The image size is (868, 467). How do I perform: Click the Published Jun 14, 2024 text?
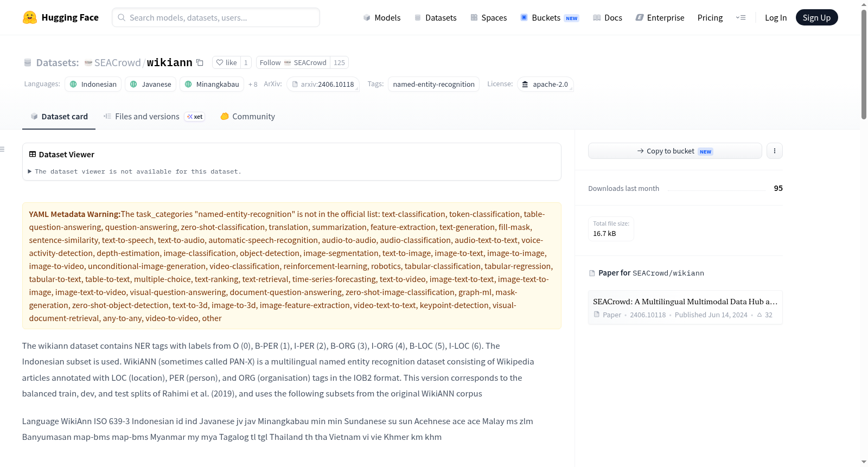tap(711, 315)
